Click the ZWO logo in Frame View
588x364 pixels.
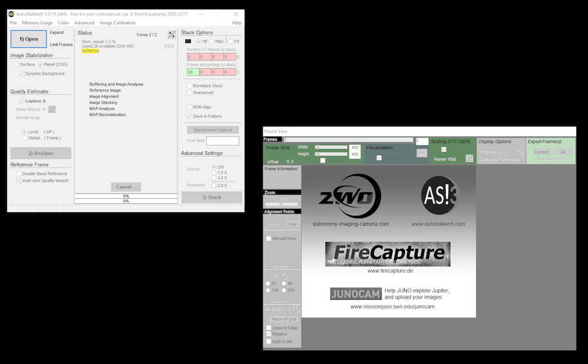click(349, 196)
